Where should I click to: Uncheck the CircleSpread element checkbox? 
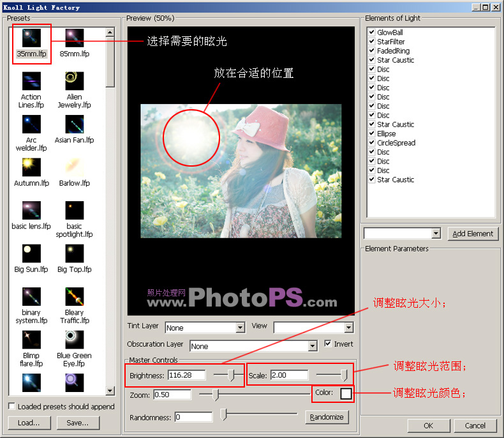[x=372, y=142]
